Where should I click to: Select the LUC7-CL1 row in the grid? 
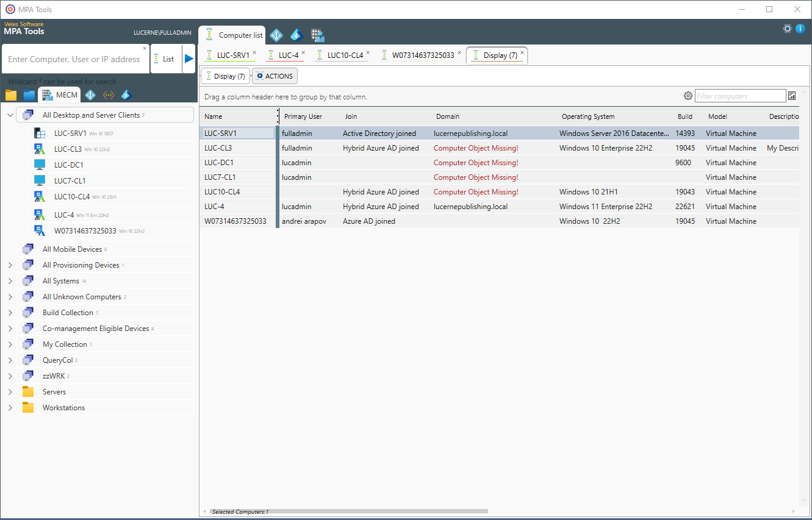(x=499, y=177)
